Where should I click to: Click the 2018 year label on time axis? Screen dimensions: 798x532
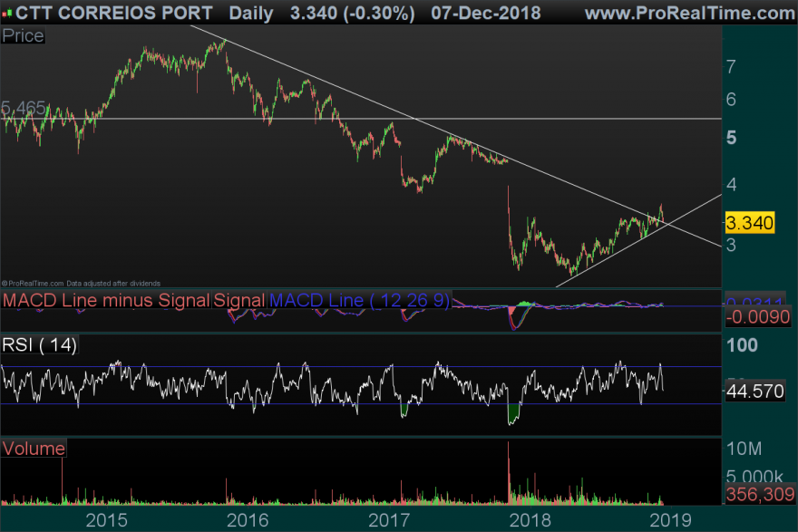coord(530,520)
